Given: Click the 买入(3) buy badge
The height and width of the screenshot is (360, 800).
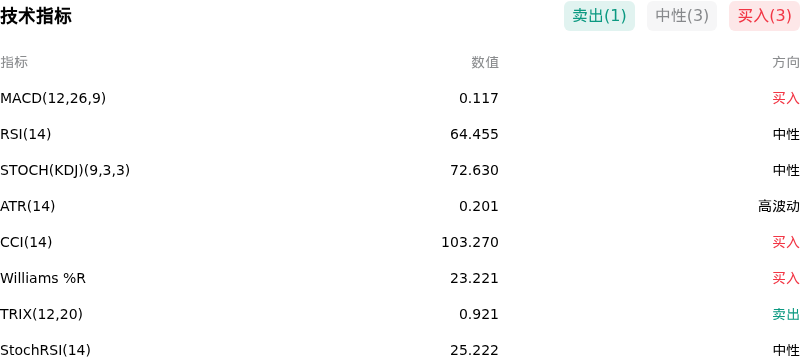Looking at the screenshot, I should tap(764, 16).
